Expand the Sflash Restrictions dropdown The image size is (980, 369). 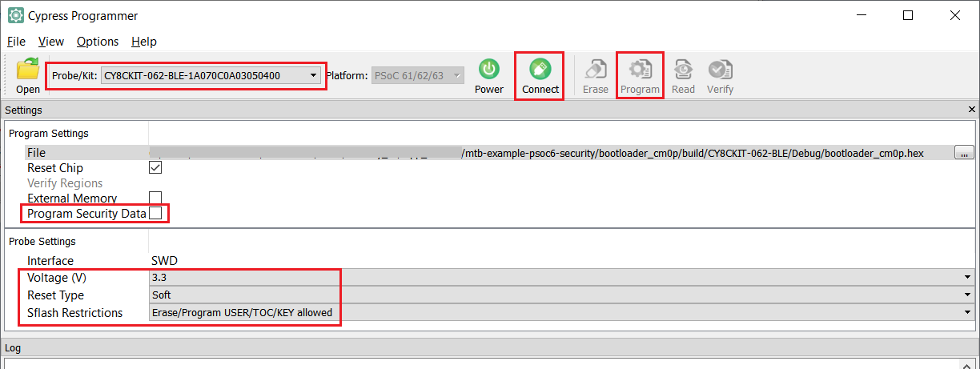[x=562, y=313]
